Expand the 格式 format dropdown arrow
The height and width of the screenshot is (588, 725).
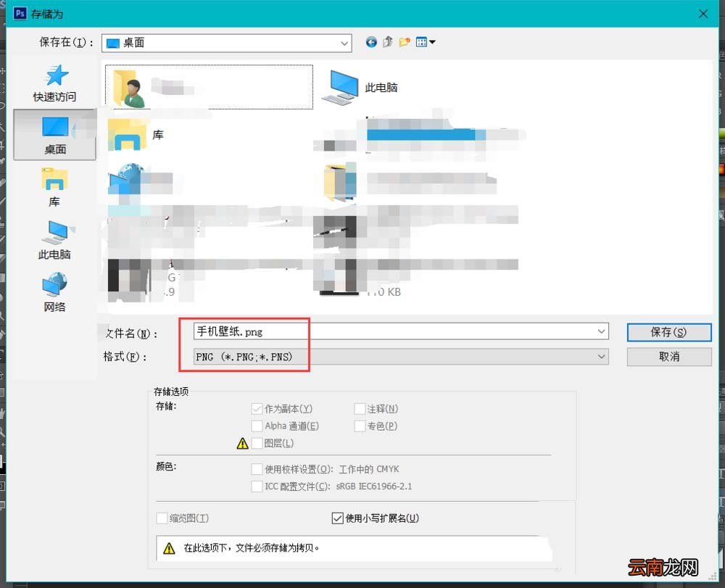[601, 357]
